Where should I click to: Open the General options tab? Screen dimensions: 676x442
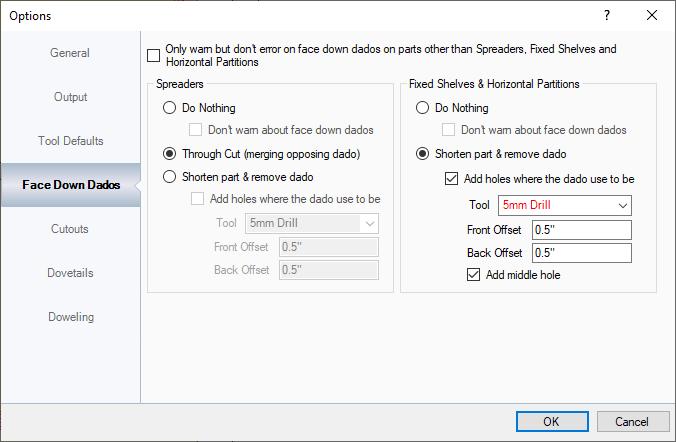70,53
